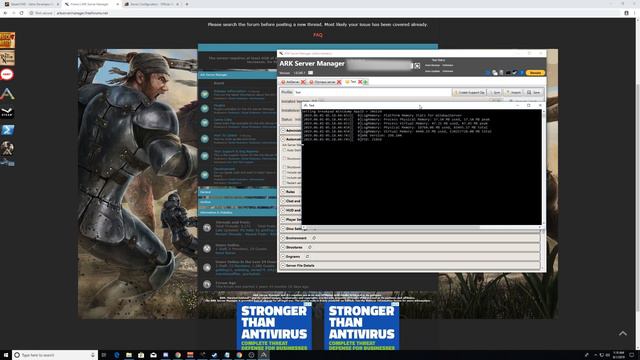640x360 pixels.
Task: Open Steam from the taskbar
Action: point(215,355)
